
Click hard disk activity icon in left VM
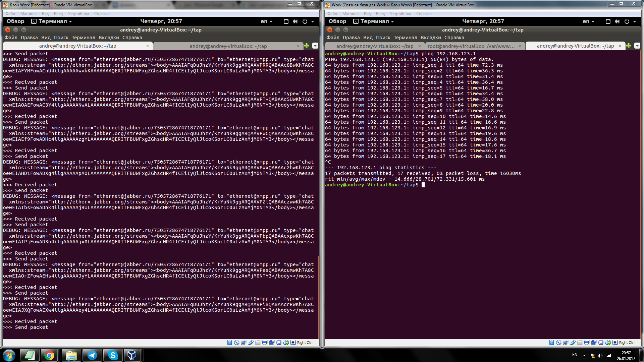(x=230, y=343)
